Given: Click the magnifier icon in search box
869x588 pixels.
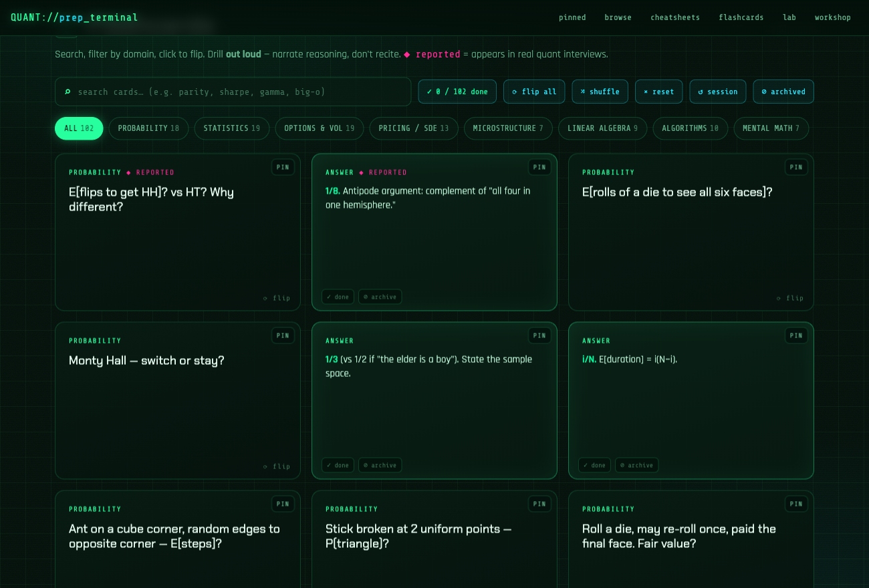Looking at the screenshot, I should [x=68, y=92].
